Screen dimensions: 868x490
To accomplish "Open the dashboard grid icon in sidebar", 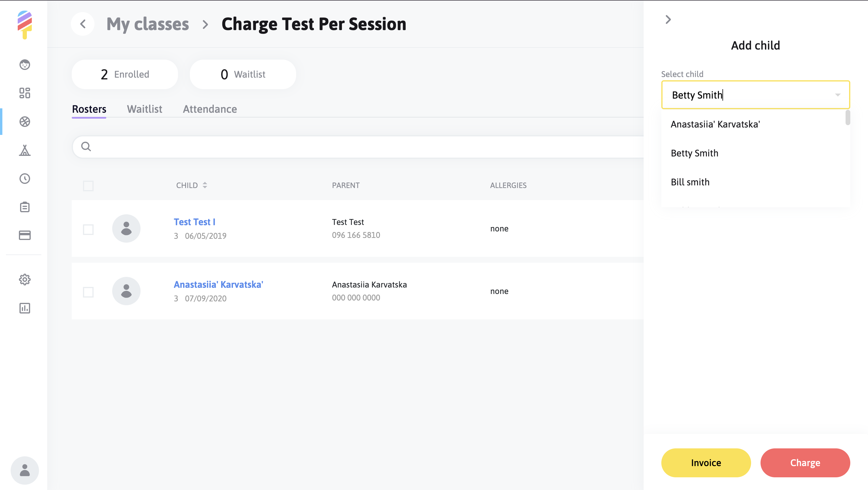I will tap(25, 93).
